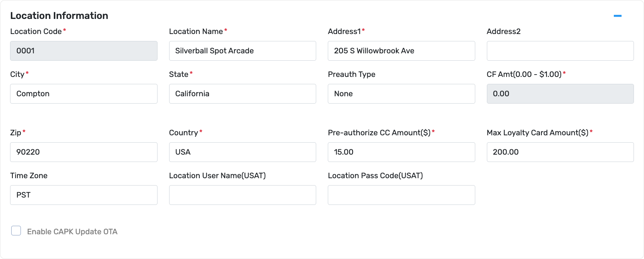Click the empty Address2 field
This screenshot has height=259, width=644.
(x=560, y=51)
